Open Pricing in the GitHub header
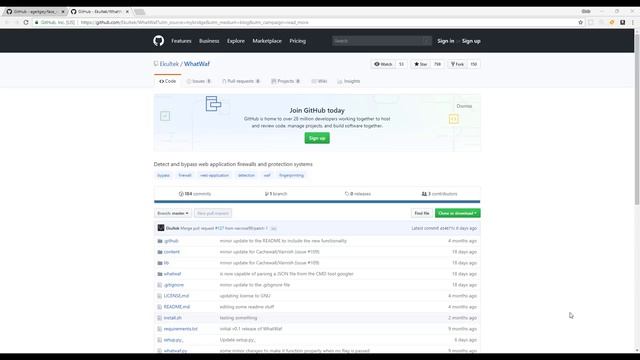The height and width of the screenshot is (360, 640). point(298,41)
